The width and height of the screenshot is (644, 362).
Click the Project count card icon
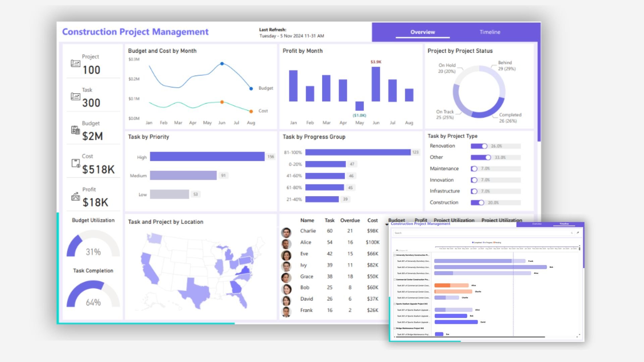pyautogui.click(x=75, y=63)
